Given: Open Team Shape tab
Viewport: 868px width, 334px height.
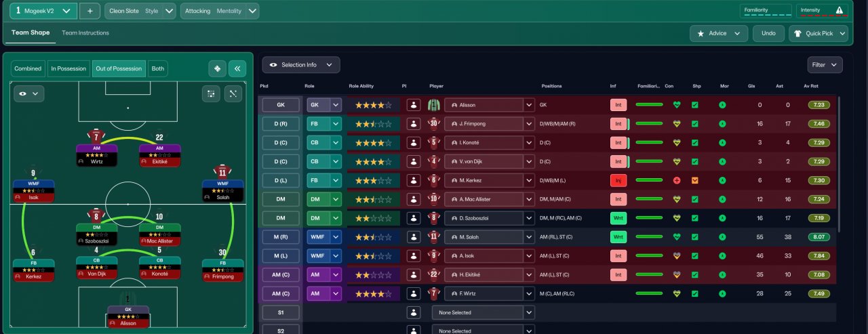Looking at the screenshot, I should click(31, 33).
